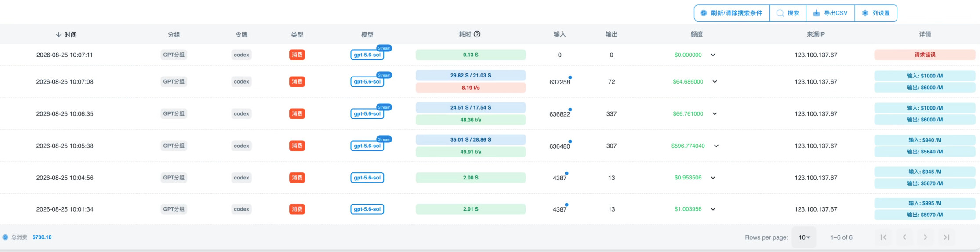The width and height of the screenshot is (980, 252).
Task: Export the logs via 导出CSV
Action: (830, 13)
